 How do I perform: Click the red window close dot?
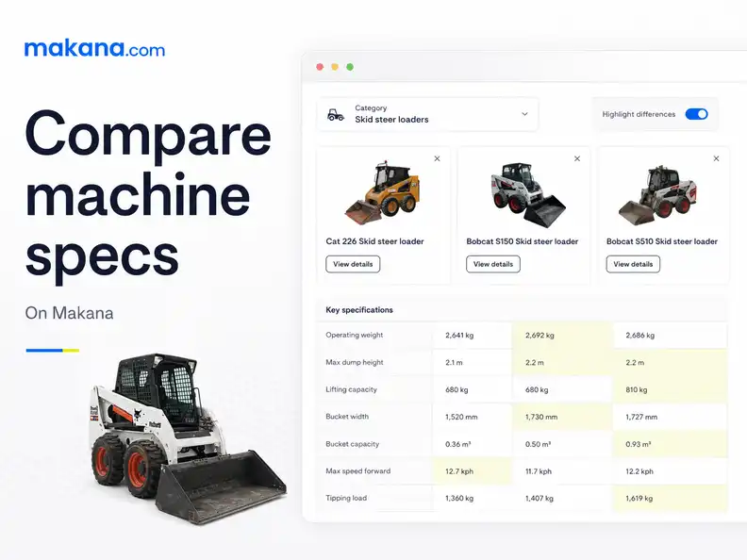(x=320, y=67)
